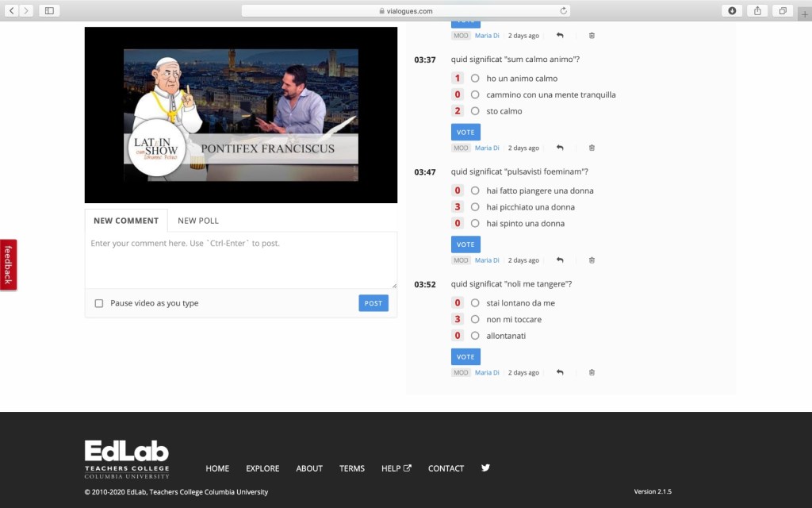812x508 pixels.
Task: Click the Safari share icon
Action: pyautogui.click(x=757, y=10)
